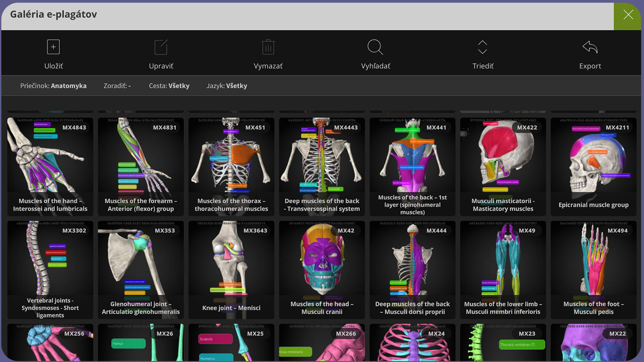
Task: Click the Export arrow icon
Action: click(590, 47)
